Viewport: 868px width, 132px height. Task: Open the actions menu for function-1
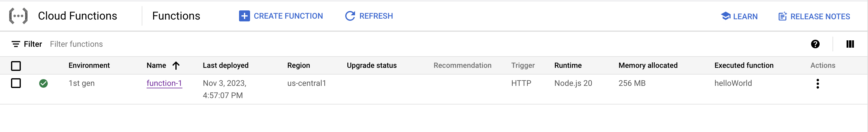pyautogui.click(x=817, y=83)
